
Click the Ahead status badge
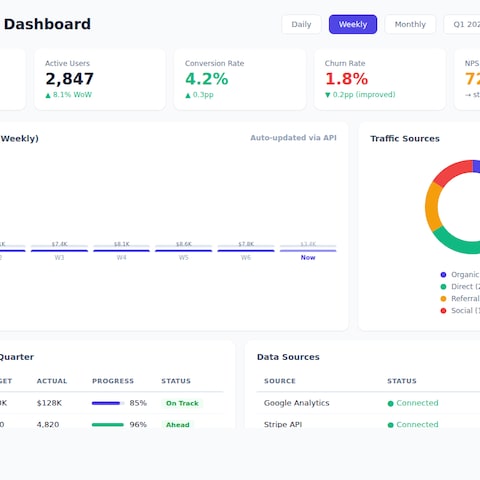(178, 425)
